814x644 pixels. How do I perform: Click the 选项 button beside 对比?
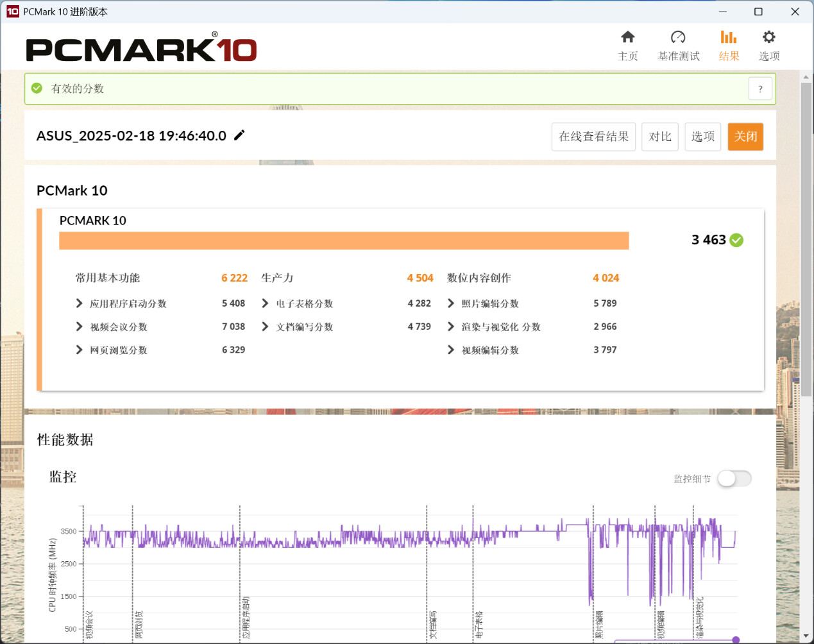(702, 137)
